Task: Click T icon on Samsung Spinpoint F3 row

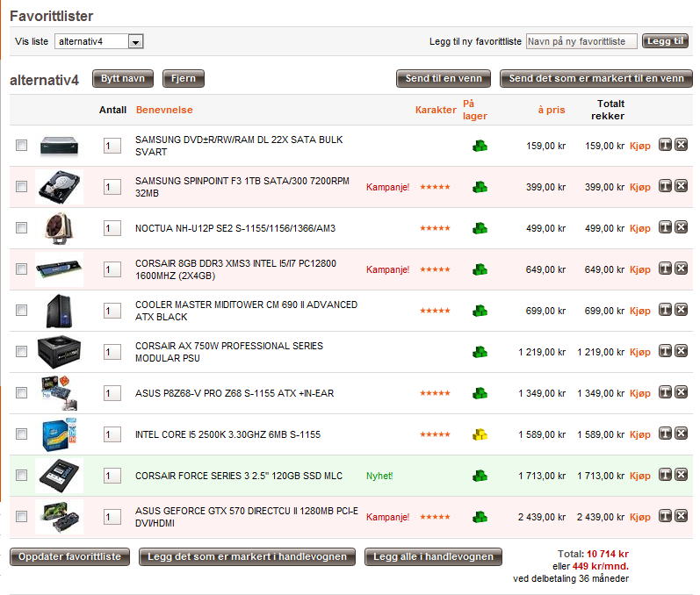Action: pos(665,186)
